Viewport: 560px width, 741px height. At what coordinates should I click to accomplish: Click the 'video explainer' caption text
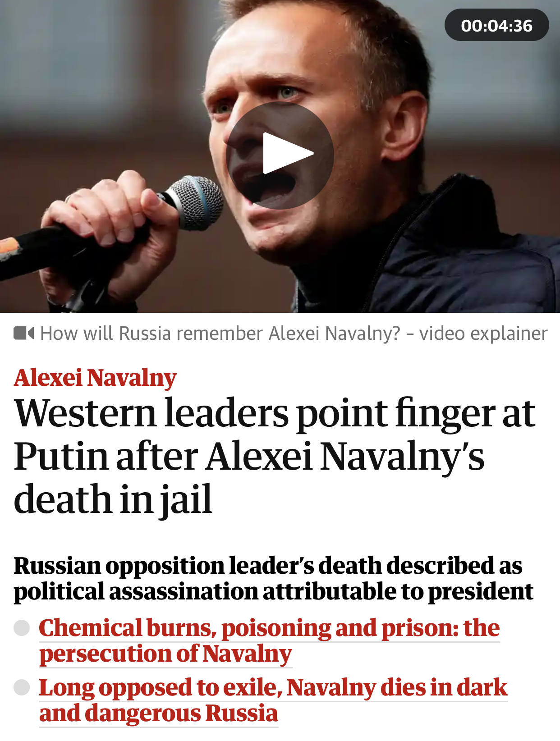click(x=483, y=334)
